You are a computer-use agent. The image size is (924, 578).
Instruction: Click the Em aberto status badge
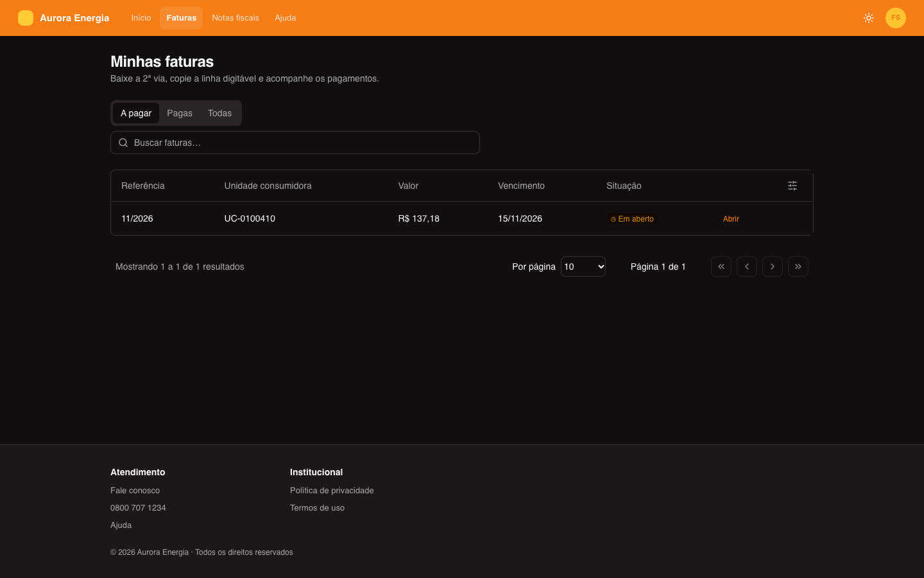pyautogui.click(x=632, y=219)
